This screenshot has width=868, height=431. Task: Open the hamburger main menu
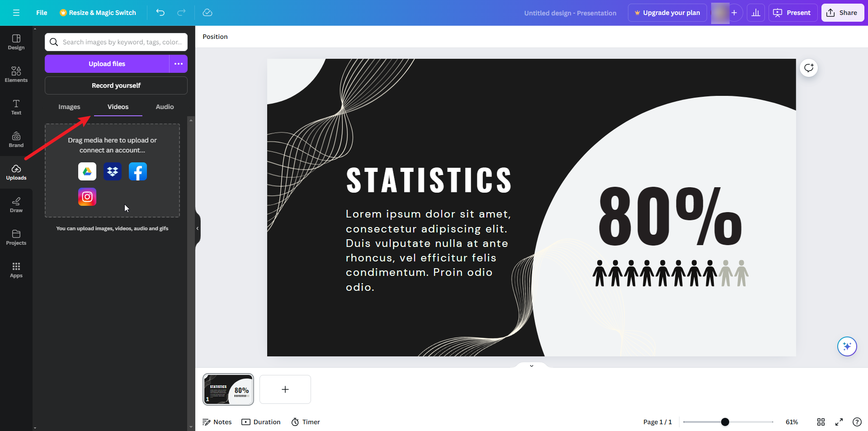tap(16, 13)
